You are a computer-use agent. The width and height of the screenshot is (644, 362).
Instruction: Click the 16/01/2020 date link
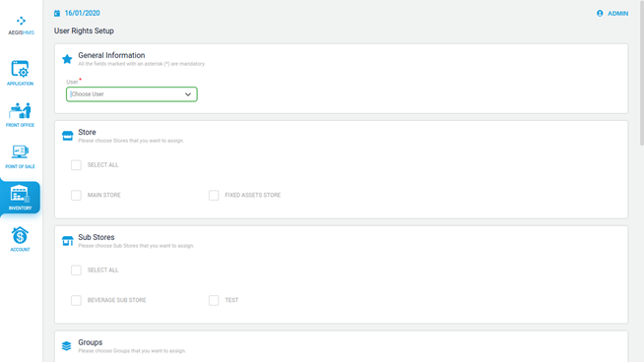coord(82,13)
